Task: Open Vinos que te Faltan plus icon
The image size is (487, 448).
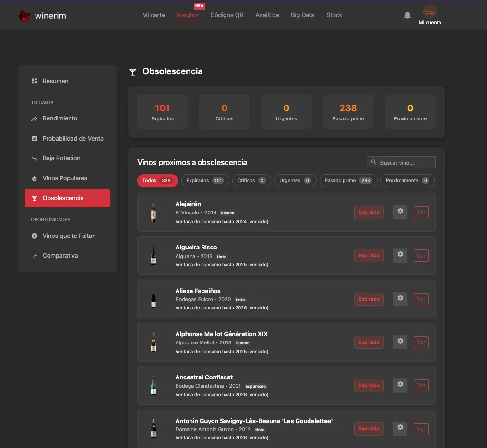Action: pos(35,236)
